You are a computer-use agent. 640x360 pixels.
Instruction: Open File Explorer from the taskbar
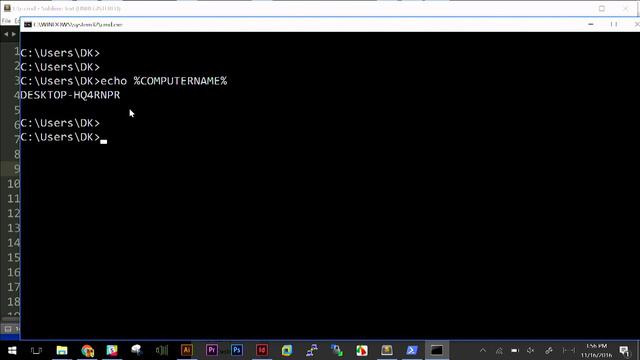point(62,350)
